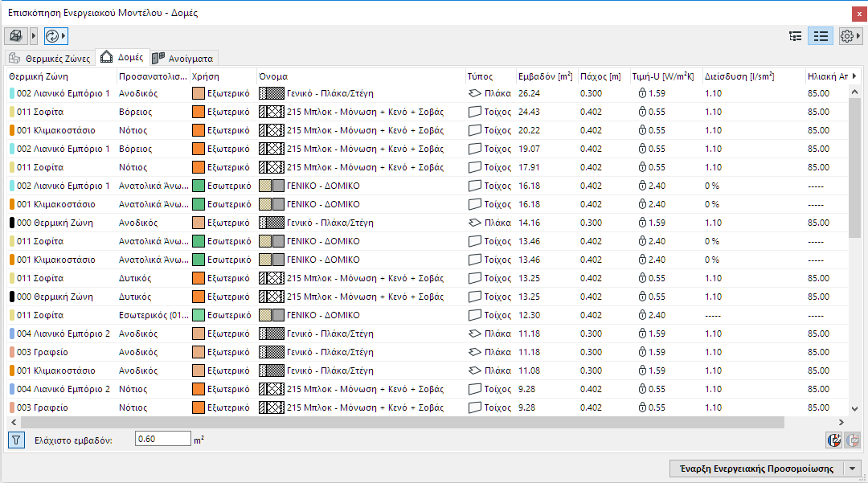Sort by Θερμική Ζώνη column header
The image size is (868, 483).
tap(61, 76)
